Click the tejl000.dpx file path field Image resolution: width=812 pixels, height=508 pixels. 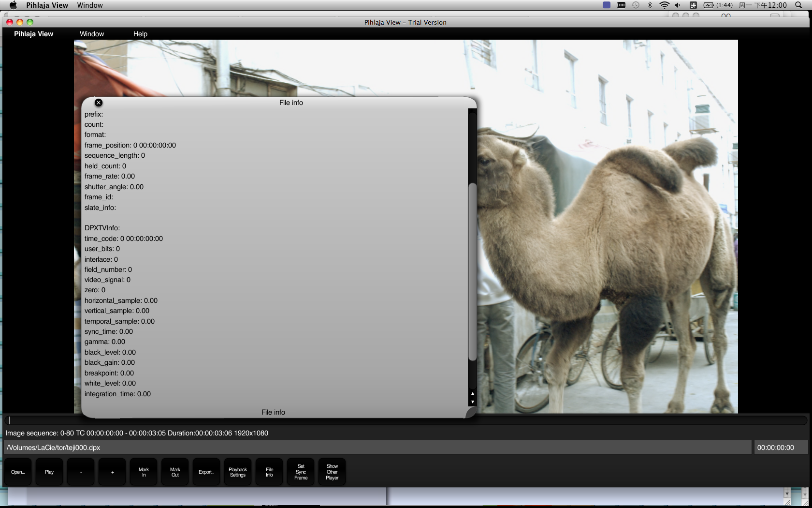[377, 448]
